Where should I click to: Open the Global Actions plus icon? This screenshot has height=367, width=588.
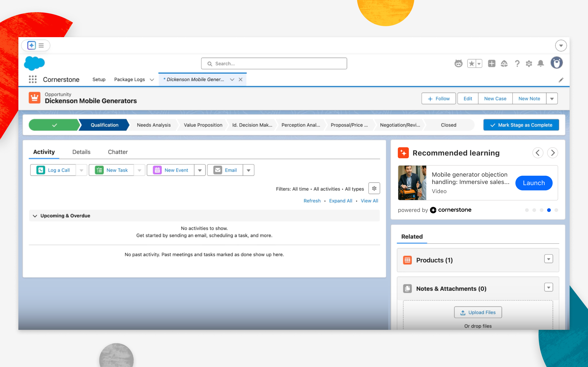(492, 64)
